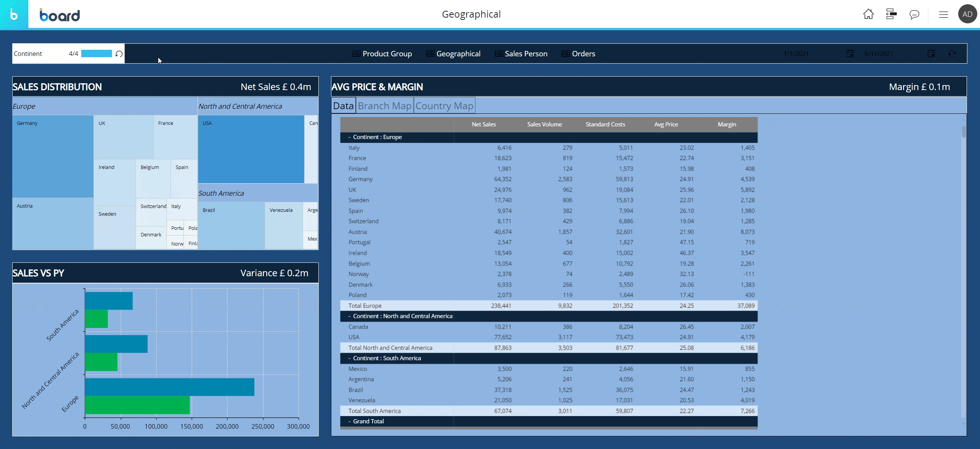The height and width of the screenshot is (449, 980).
Task: Open the hamburger main menu
Action: (x=943, y=15)
